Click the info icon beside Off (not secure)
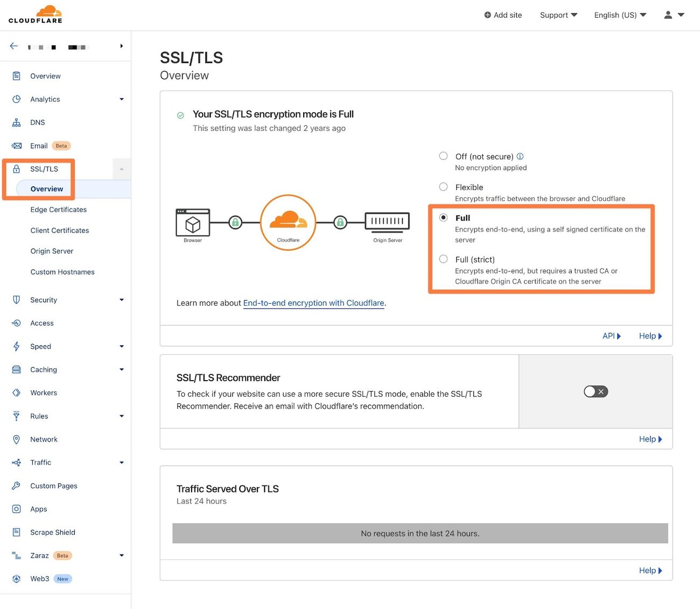 click(520, 157)
